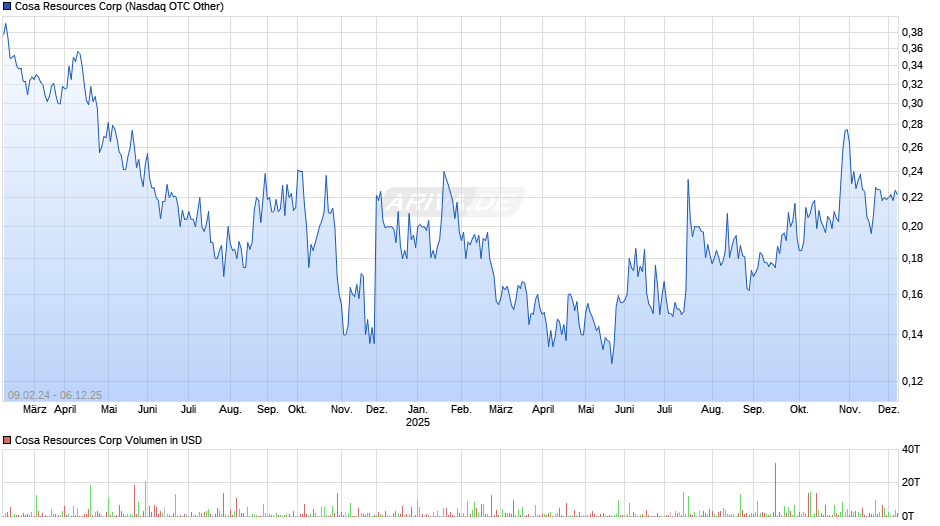
Task: Click the '0,12' price axis label
Action: [x=912, y=381]
